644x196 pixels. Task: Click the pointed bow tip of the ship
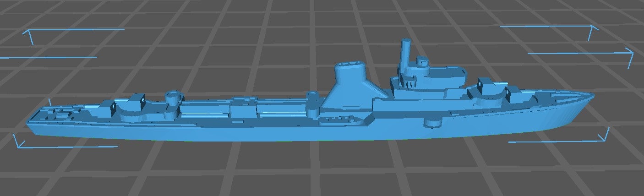pyautogui.click(x=591, y=96)
